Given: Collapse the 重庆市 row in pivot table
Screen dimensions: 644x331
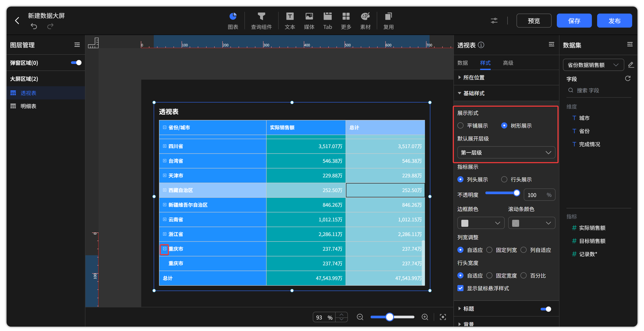Looking at the screenshot, I should pyautogui.click(x=165, y=249).
